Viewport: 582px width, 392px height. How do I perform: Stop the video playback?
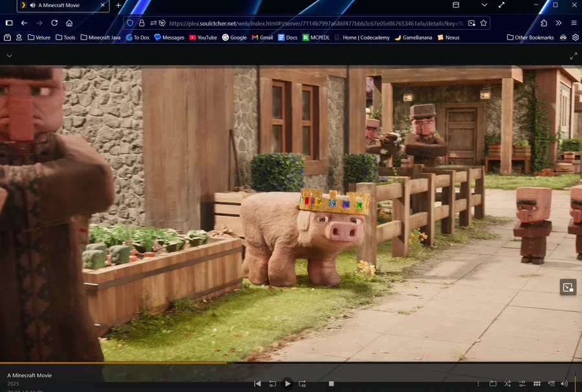pyautogui.click(x=332, y=384)
